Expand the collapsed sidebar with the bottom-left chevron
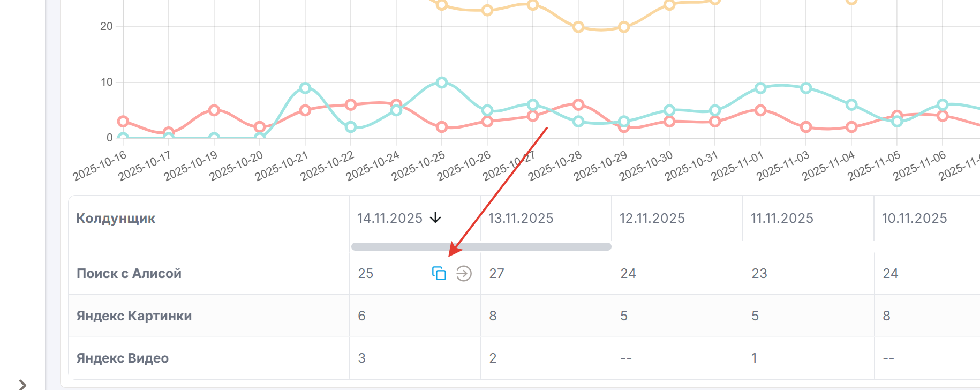980x390 pixels. point(22,384)
